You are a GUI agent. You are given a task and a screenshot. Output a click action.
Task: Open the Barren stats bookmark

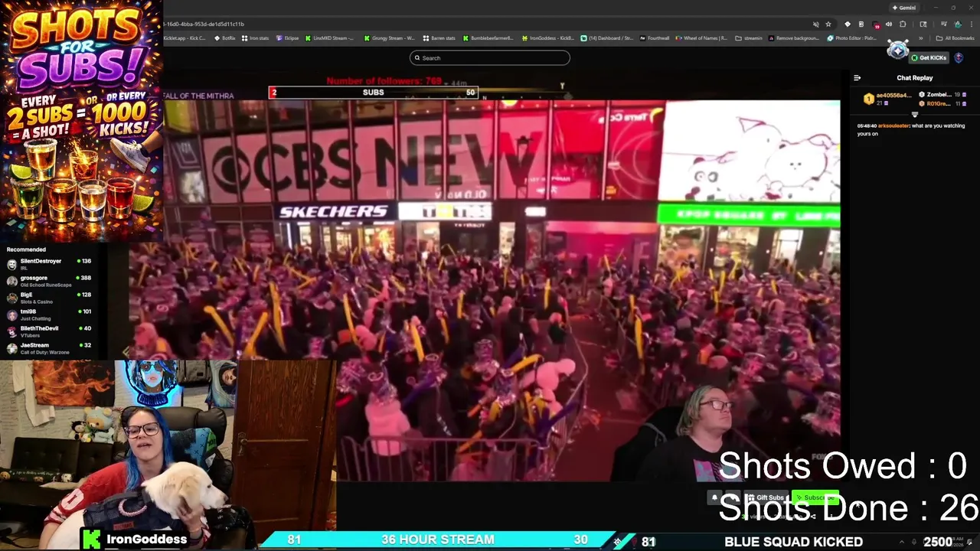(x=439, y=38)
